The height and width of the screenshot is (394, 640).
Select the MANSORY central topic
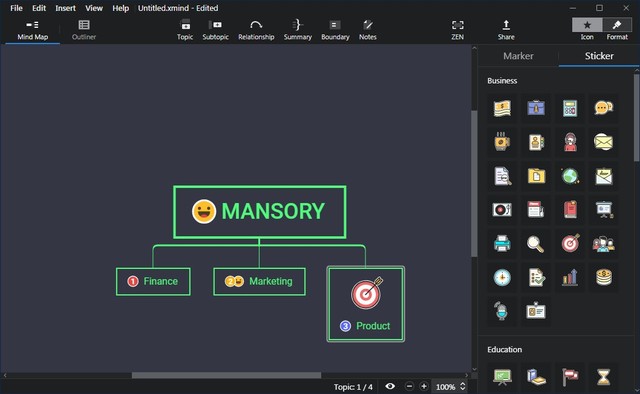(x=260, y=212)
